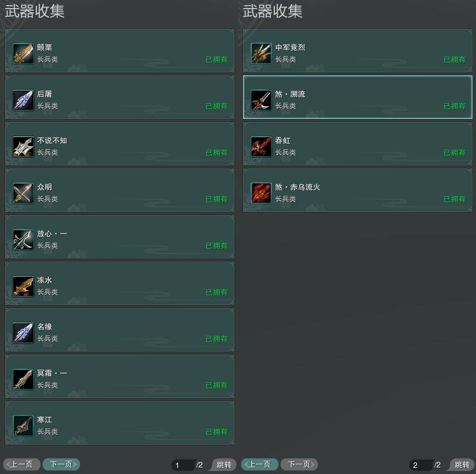This screenshot has height=474, width=476.
Task: Click the disabled 下一页 in right panel
Action: [299, 464]
